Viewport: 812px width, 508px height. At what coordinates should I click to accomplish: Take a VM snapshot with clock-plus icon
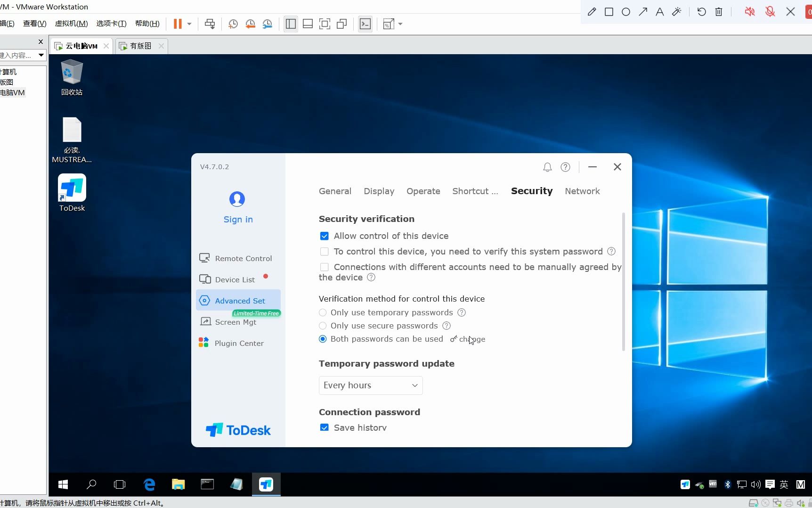[x=233, y=24]
